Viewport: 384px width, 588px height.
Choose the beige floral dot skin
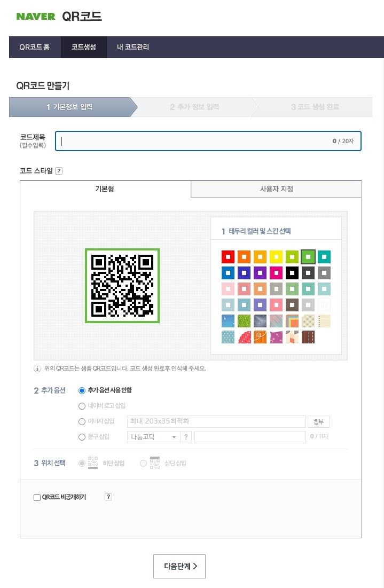tap(308, 321)
